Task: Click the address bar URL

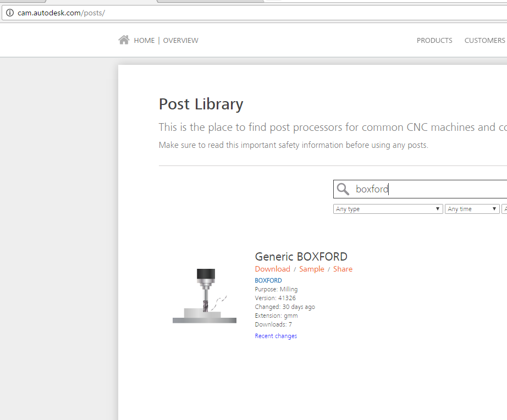Action: click(x=61, y=13)
